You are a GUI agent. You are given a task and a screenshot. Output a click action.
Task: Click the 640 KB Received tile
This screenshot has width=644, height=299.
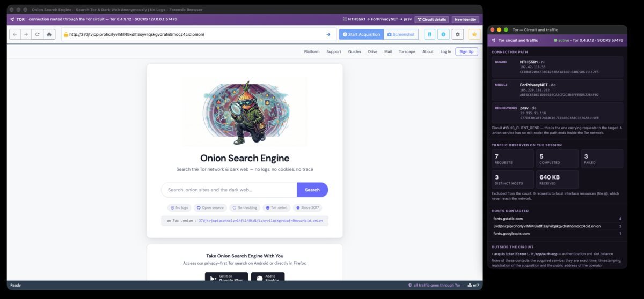[558, 180]
